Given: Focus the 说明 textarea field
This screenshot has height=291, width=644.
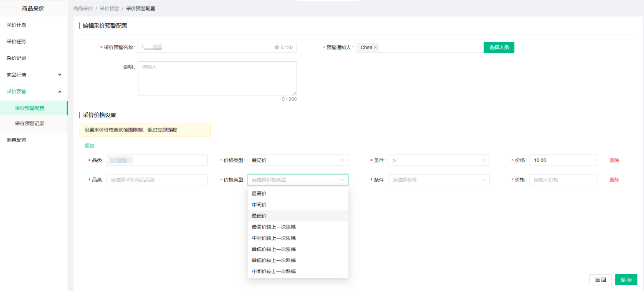Looking at the screenshot, I should pos(217,78).
